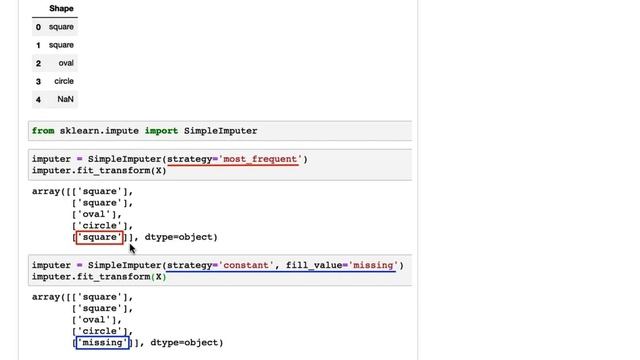Viewport: 640px width, 360px height.
Task: Click row index 0 in table
Action: pos(38,27)
